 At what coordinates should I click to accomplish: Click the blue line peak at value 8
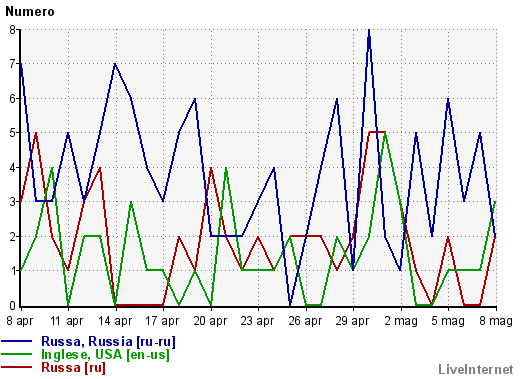click(369, 30)
